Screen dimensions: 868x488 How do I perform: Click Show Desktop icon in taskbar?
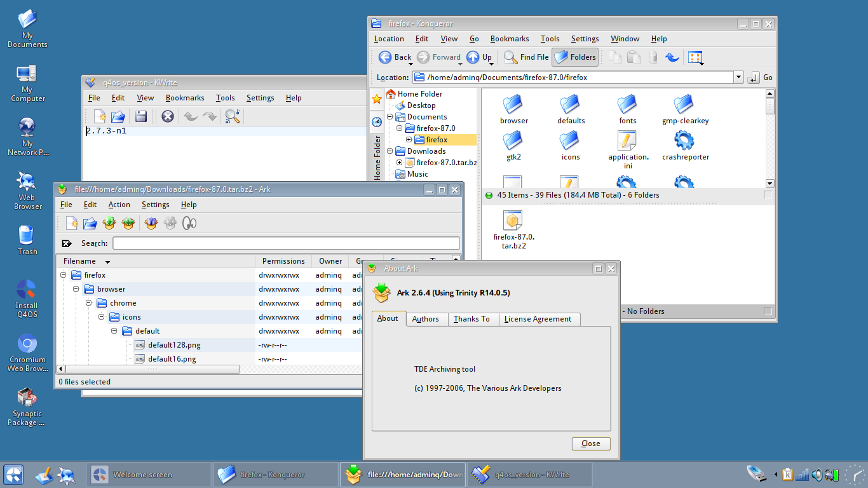[44, 475]
